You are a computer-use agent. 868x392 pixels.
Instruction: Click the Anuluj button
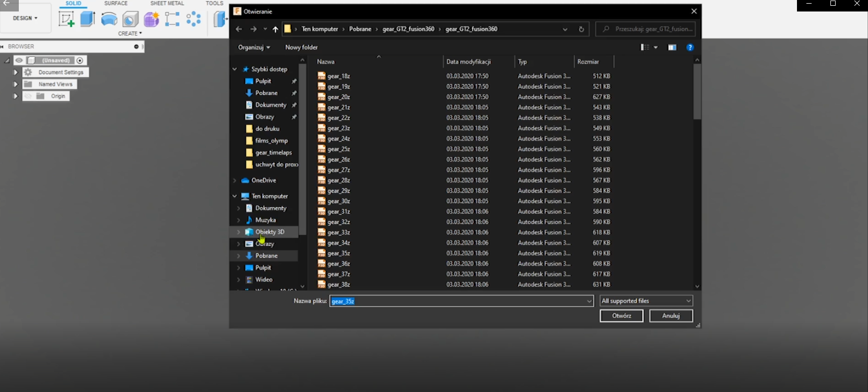point(671,316)
